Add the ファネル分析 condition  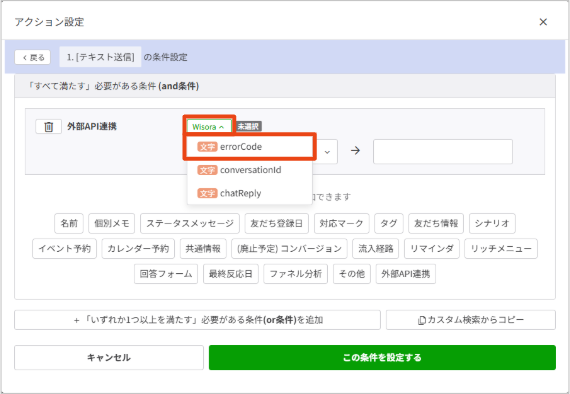point(296,274)
